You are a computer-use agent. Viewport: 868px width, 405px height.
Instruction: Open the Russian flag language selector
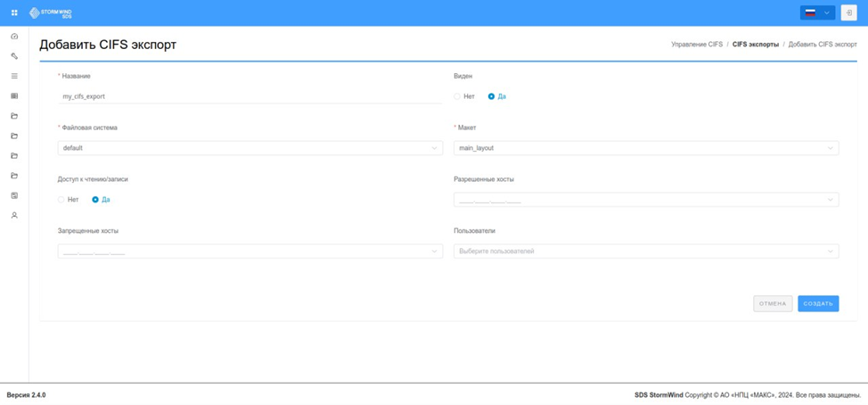[817, 12]
